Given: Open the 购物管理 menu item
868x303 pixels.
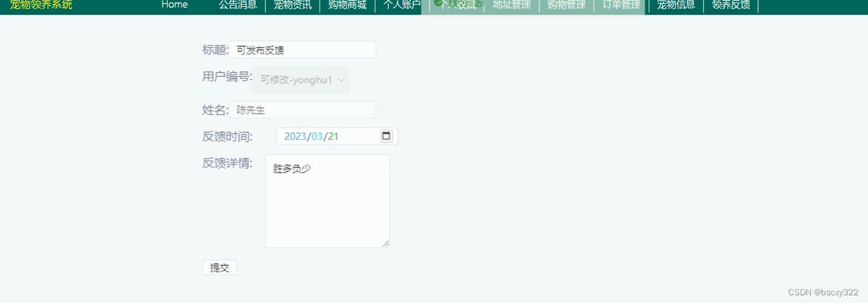Looking at the screenshot, I should click(566, 5).
